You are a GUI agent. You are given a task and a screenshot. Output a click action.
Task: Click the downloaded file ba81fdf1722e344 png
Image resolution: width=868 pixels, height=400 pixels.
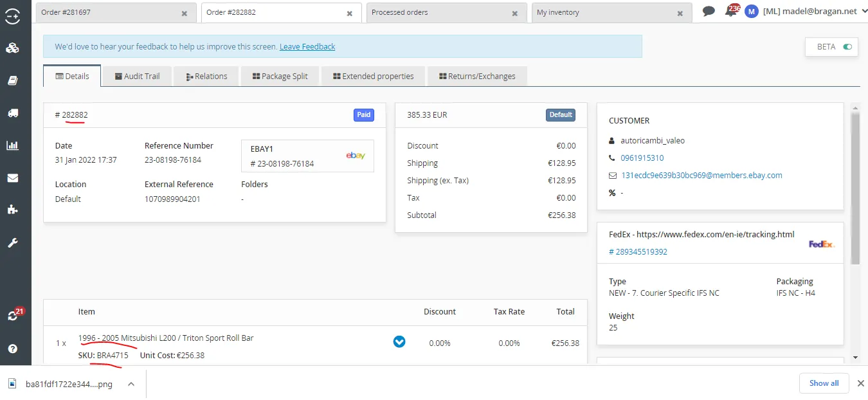[69, 384]
